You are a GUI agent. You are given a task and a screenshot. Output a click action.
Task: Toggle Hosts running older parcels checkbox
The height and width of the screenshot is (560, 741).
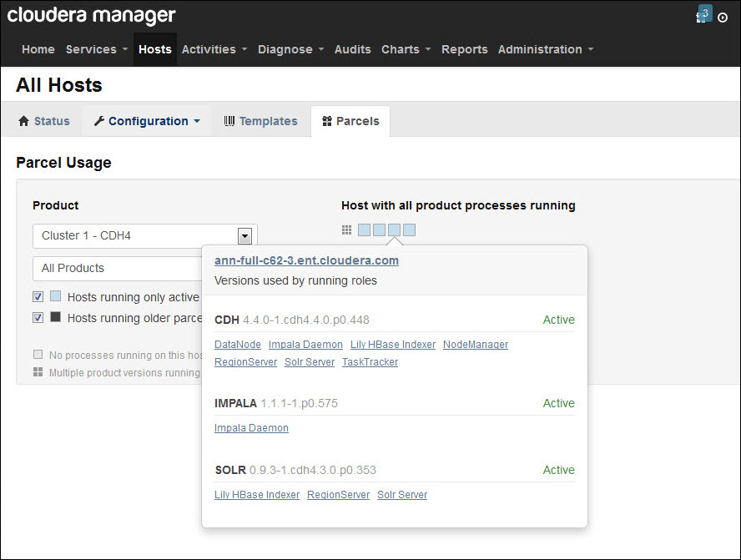click(x=38, y=318)
